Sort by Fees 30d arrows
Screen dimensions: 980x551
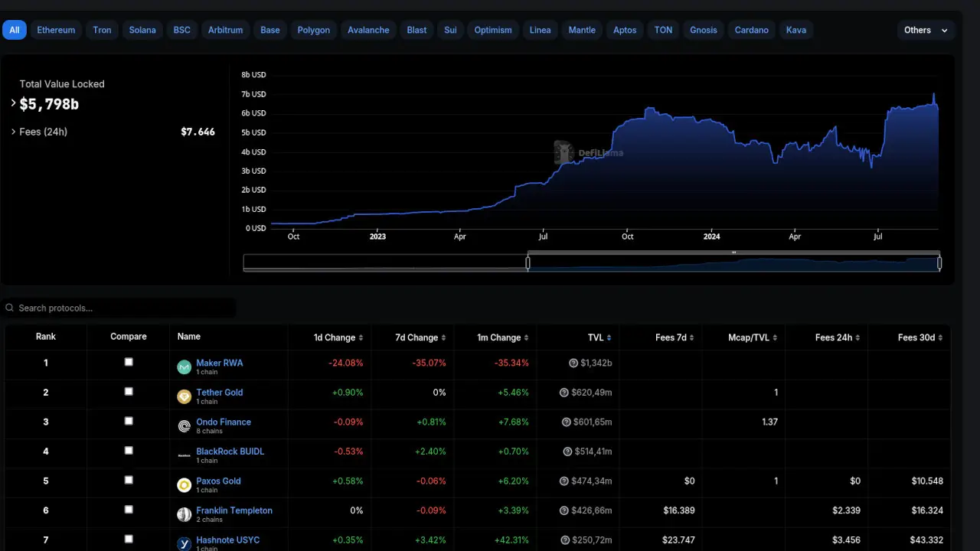(940, 337)
